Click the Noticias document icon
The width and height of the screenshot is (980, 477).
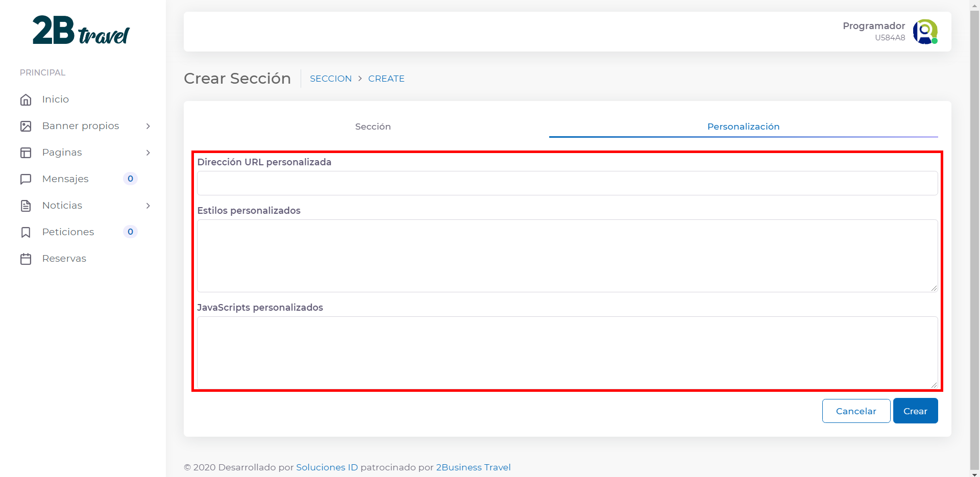26,206
